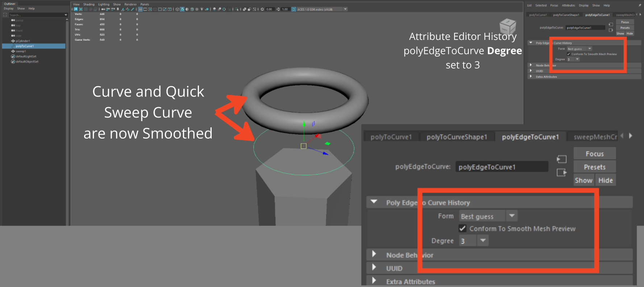Open the ACES 1.0 SDR-video view transform dropdown

(x=345, y=9)
